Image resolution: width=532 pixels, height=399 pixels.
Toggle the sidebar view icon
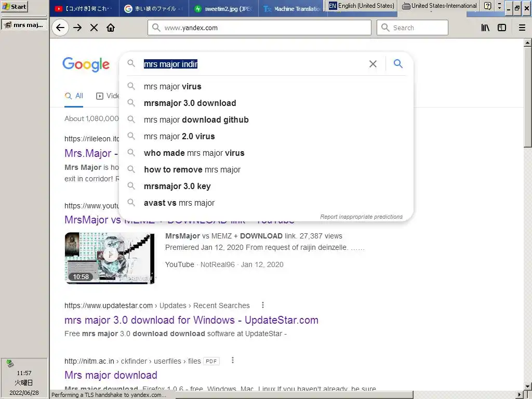click(x=502, y=28)
